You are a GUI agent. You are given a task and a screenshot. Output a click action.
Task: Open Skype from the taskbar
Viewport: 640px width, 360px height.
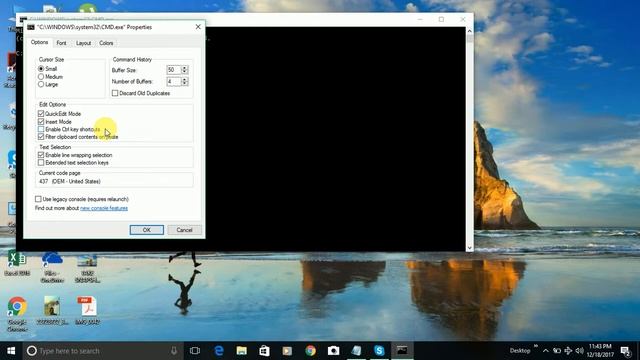coord(379,351)
